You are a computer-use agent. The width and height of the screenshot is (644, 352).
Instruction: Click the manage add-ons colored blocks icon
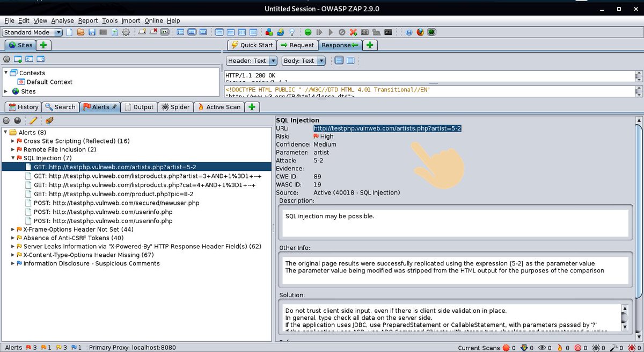pos(269,32)
